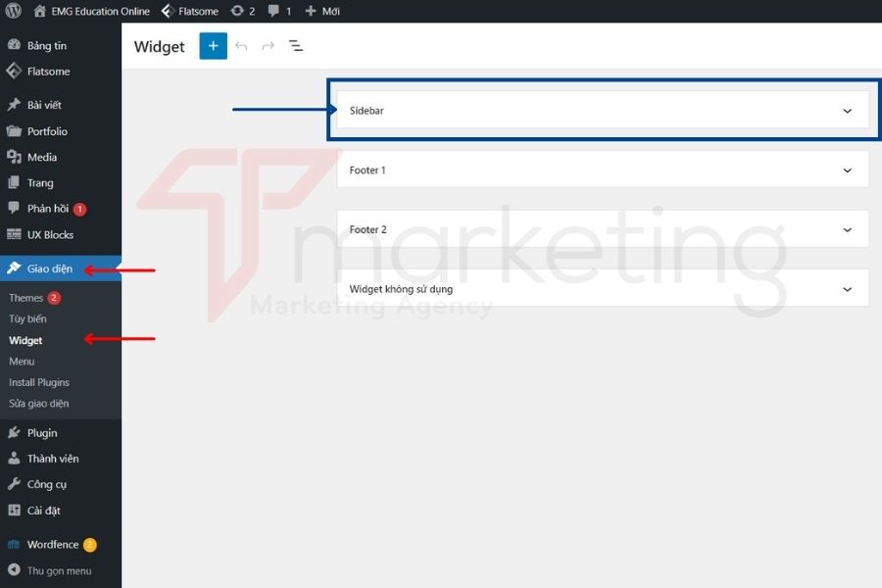Open the Wordfence menu label

tap(53, 544)
